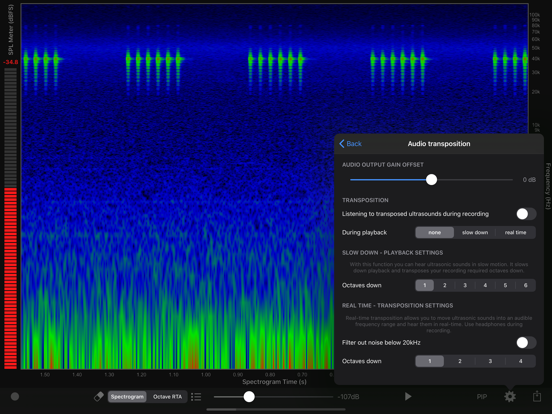Viewport: 552px width, 414px height.
Task: Set During playback to real time
Action: click(515, 232)
